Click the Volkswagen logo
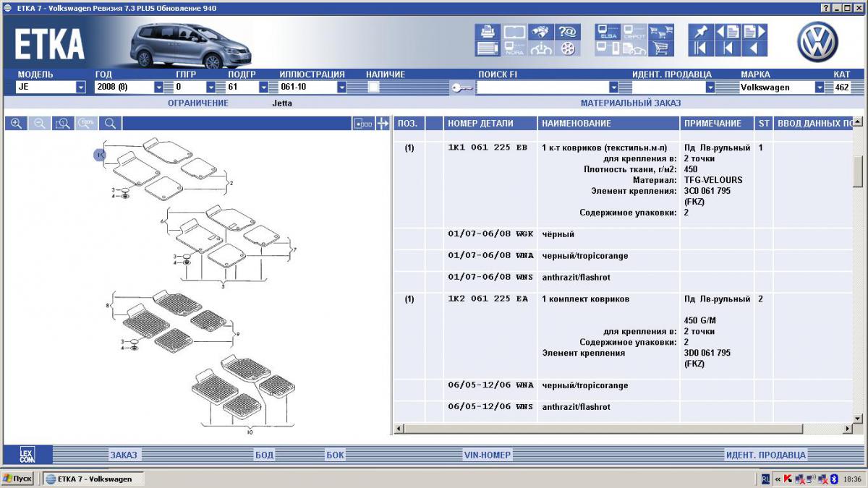The image size is (868, 488). click(817, 41)
